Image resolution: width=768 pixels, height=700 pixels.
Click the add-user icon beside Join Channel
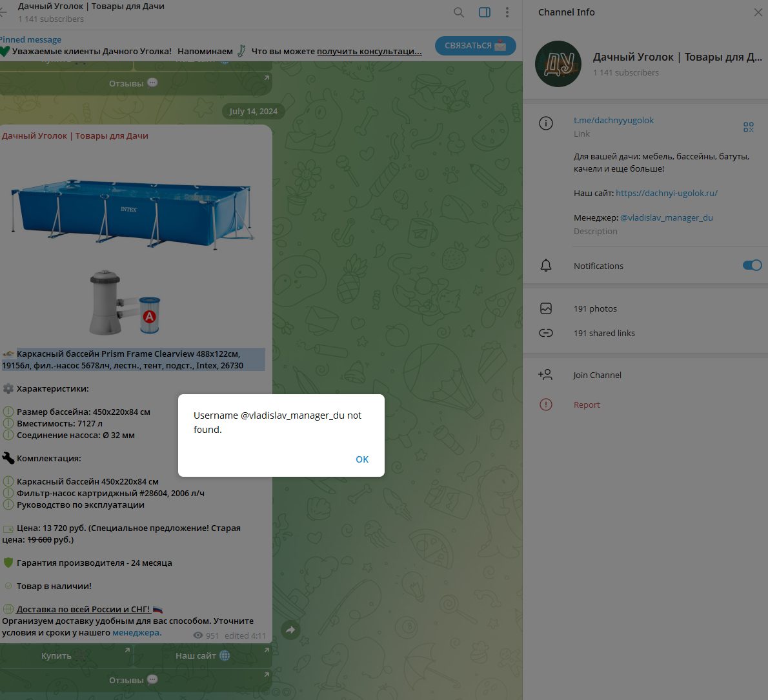click(x=545, y=375)
